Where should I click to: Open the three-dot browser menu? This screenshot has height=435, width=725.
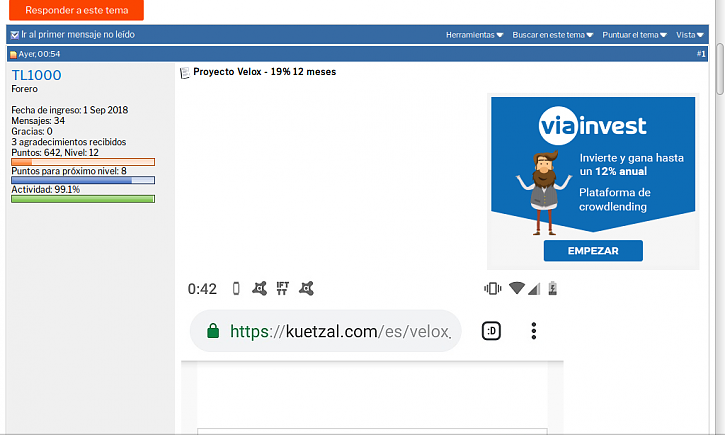[x=534, y=331]
